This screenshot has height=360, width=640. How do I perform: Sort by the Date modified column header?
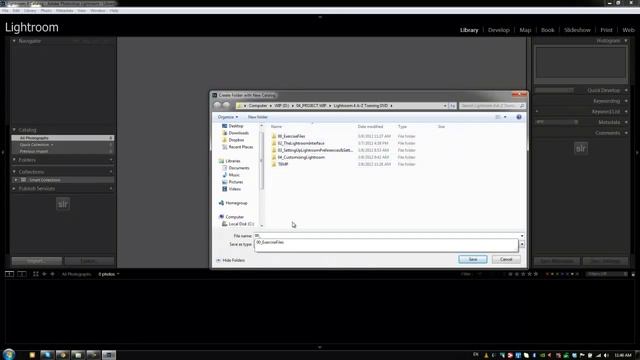tap(370, 127)
